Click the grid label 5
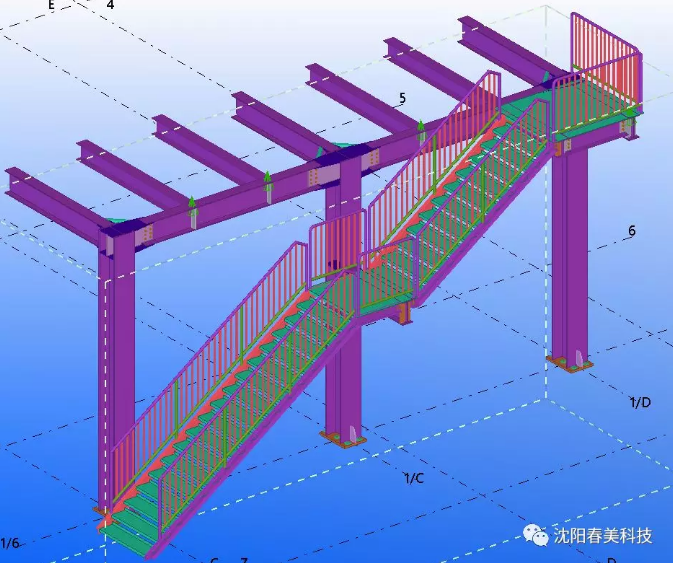This screenshot has height=563, width=673. click(402, 98)
